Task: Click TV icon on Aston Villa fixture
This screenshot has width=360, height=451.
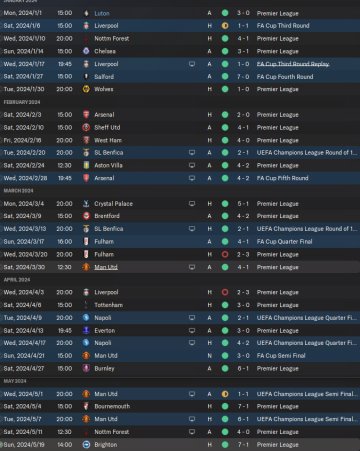Action: [x=192, y=165]
